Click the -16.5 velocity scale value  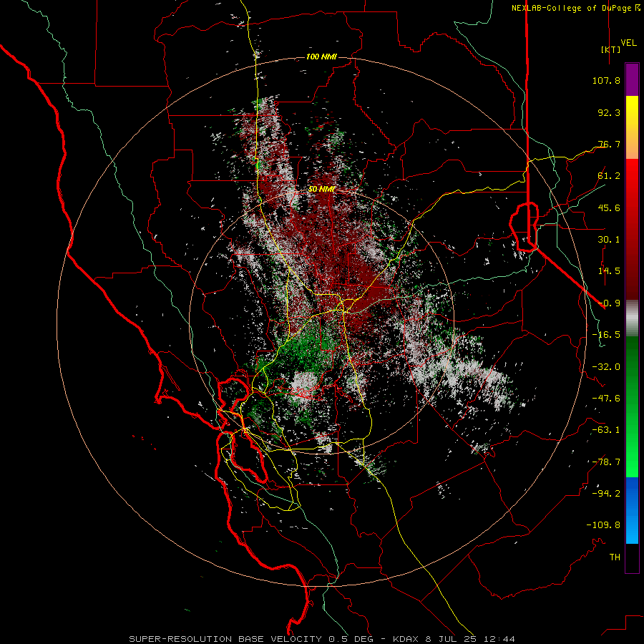click(x=606, y=335)
